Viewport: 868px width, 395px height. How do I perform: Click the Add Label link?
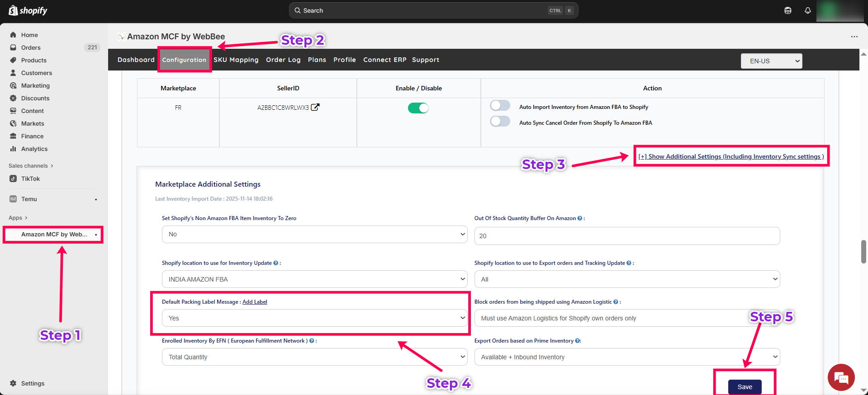[x=255, y=302]
